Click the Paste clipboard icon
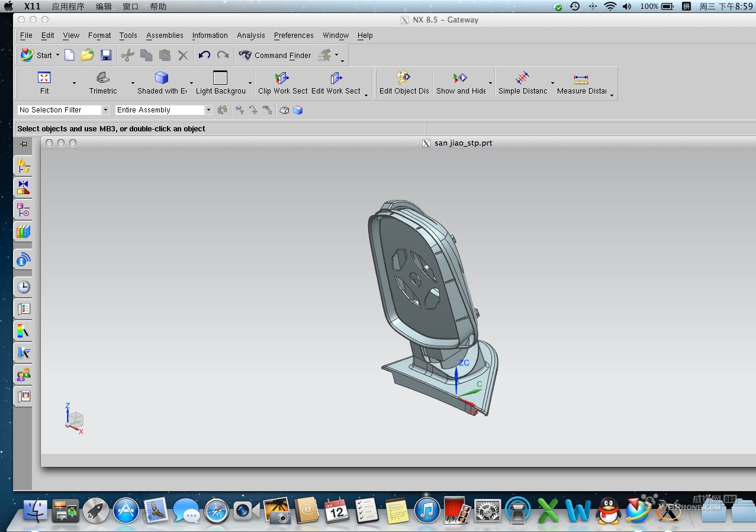 click(x=165, y=55)
